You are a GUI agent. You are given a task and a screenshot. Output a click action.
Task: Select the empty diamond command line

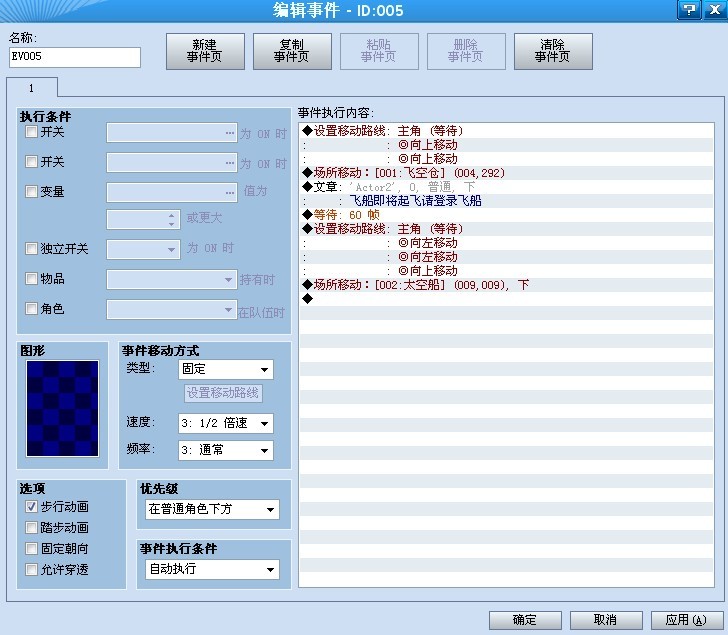[506, 298]
